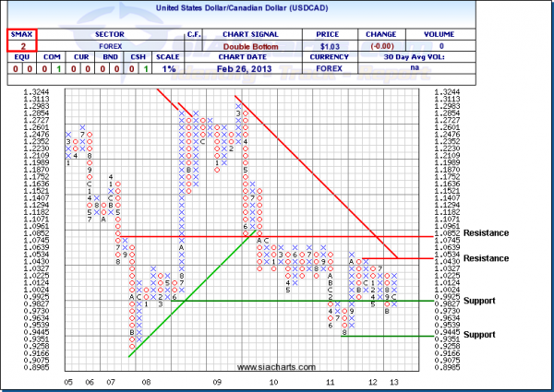554x392 pixels.
Task: Click the 05 year label on axis
Action: pyautogui.click(x=68, y=381)
